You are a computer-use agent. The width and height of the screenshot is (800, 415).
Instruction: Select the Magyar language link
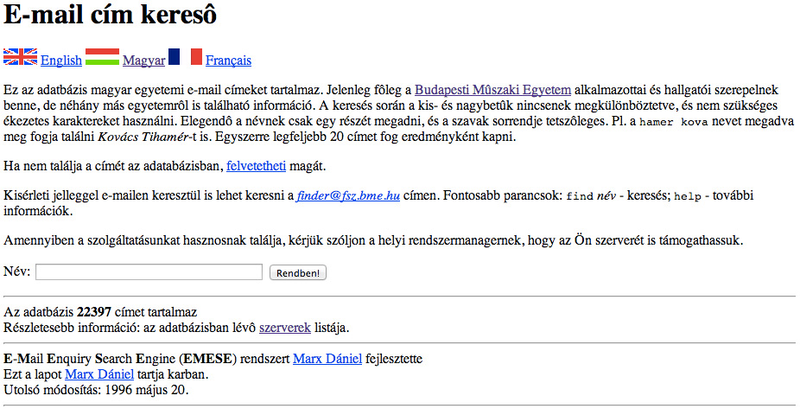pyautogui.click(x=144, y=60)
